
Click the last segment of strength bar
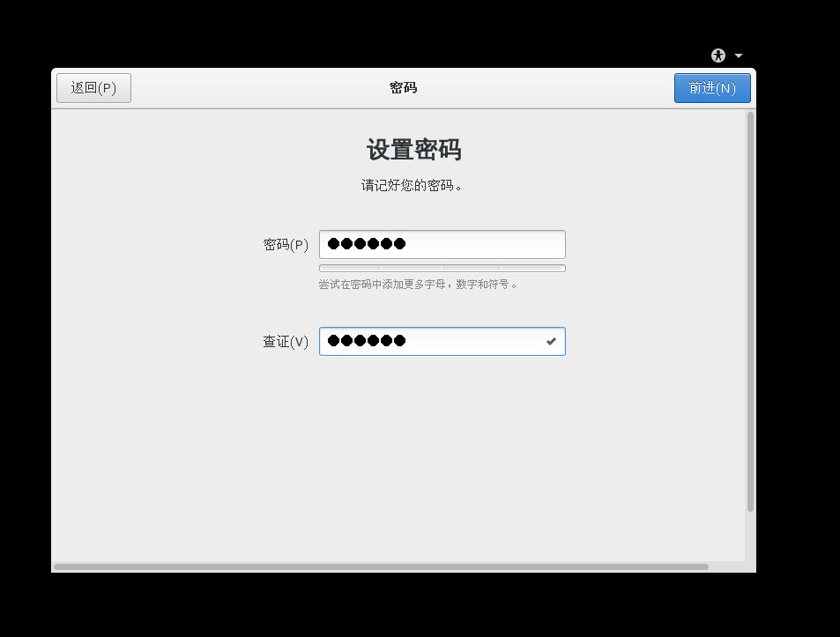click(x=532, y=268)
